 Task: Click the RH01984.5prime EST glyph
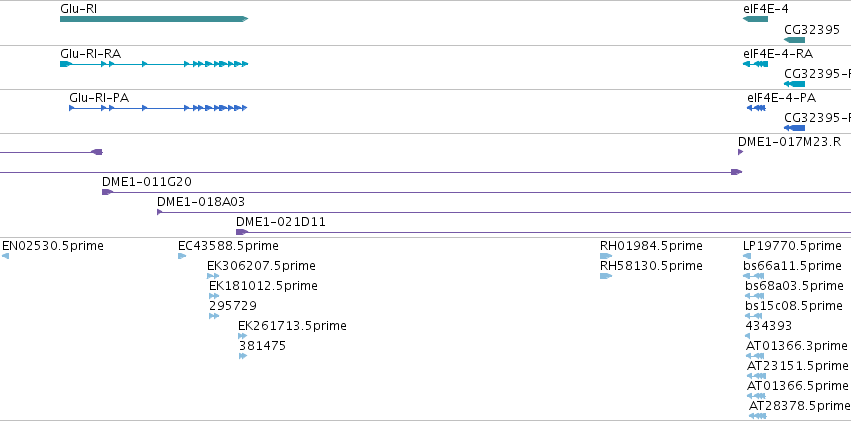pos(606,256)
